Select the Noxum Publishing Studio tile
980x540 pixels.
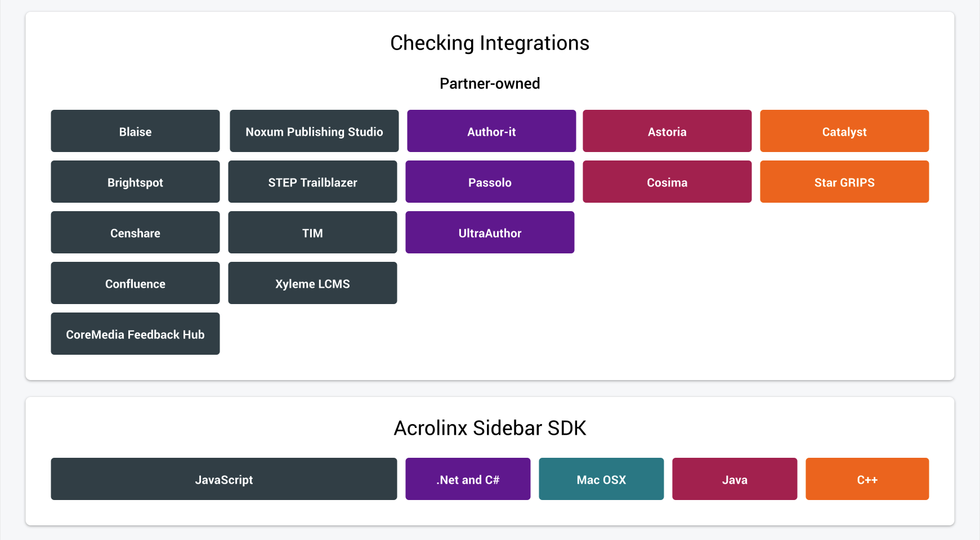314,131
